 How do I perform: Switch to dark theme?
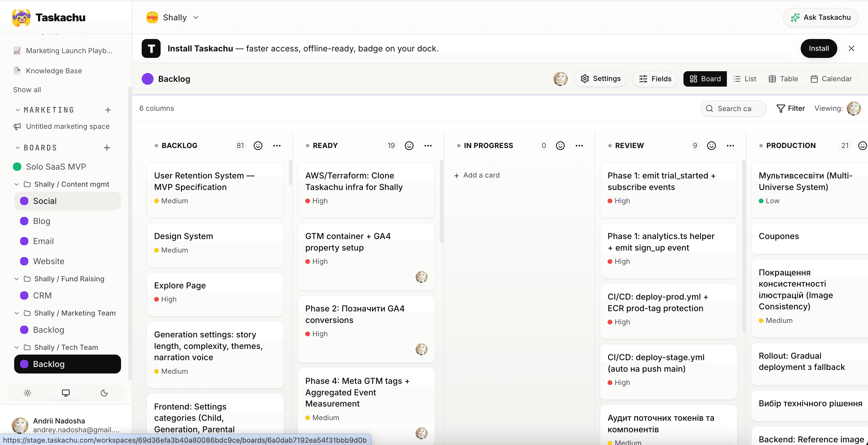point(104,393)
